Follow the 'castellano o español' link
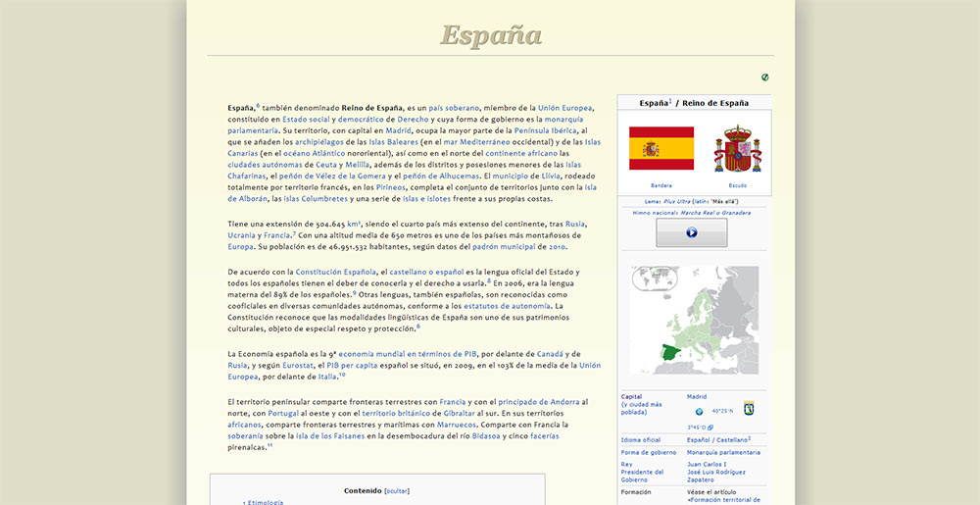The image size is (980, 505). click(427, 272)
